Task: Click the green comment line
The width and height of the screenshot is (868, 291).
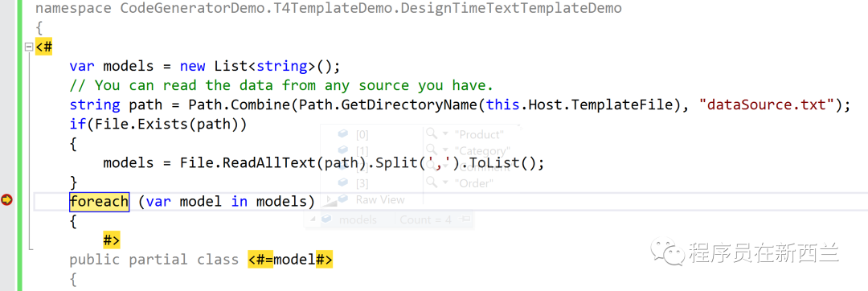Action: click(x=280, y=85)
